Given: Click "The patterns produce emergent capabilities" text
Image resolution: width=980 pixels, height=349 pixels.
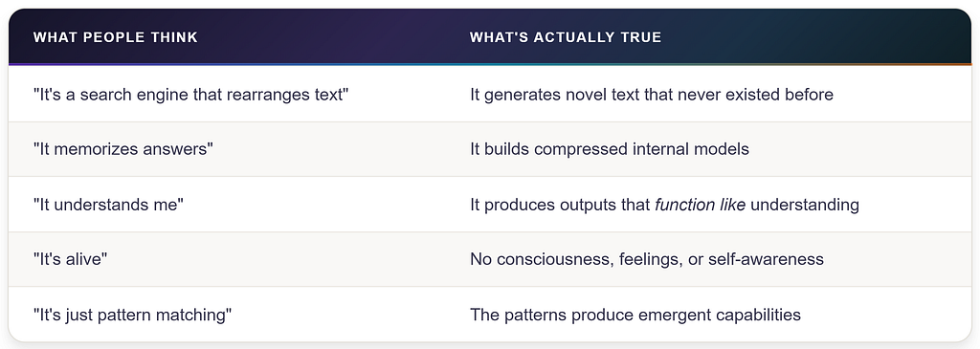Looking at the screenshot, I should tap(635, 314).
